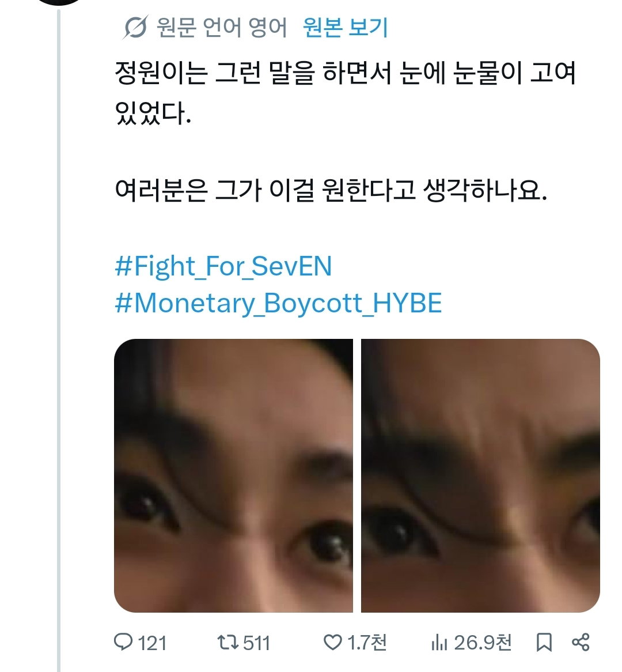Click the 511 retweets count

click(x=256, y=643)
